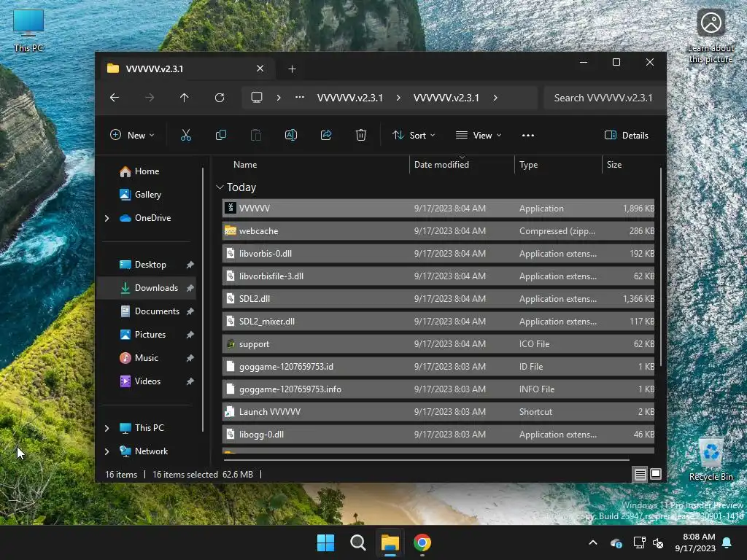Select the libogg-0.dll file

(x=438, y=435)
